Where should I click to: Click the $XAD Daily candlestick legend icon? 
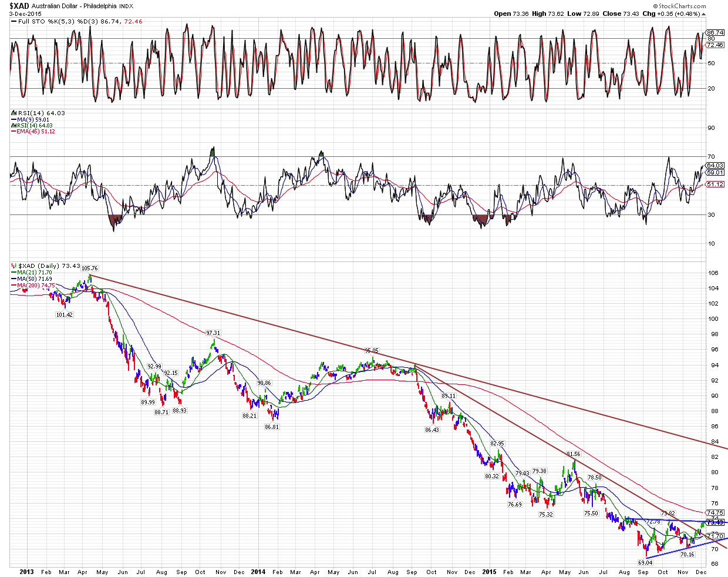(14, 266)
